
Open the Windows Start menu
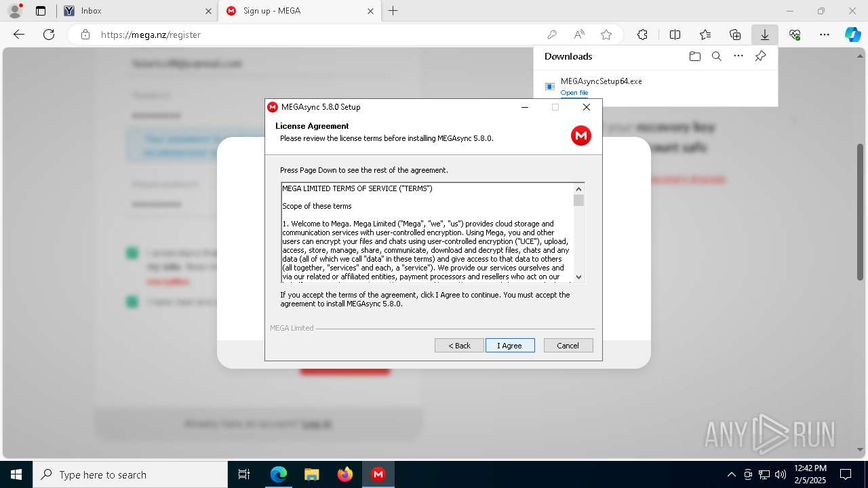tap(16, 474)
